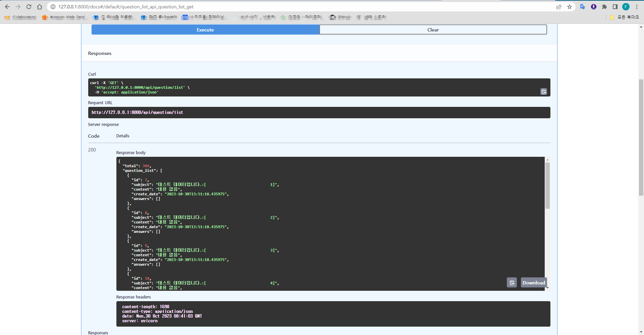
Task: Open the purple download extension
Action: pyautogui.click(x=594, y=7)
